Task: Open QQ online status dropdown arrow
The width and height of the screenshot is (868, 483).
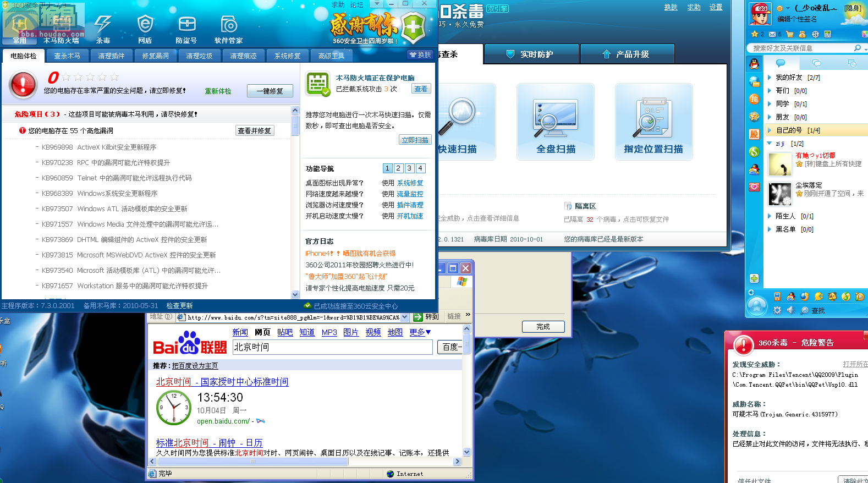Action: pyautogui.click(x=788, y=8)
